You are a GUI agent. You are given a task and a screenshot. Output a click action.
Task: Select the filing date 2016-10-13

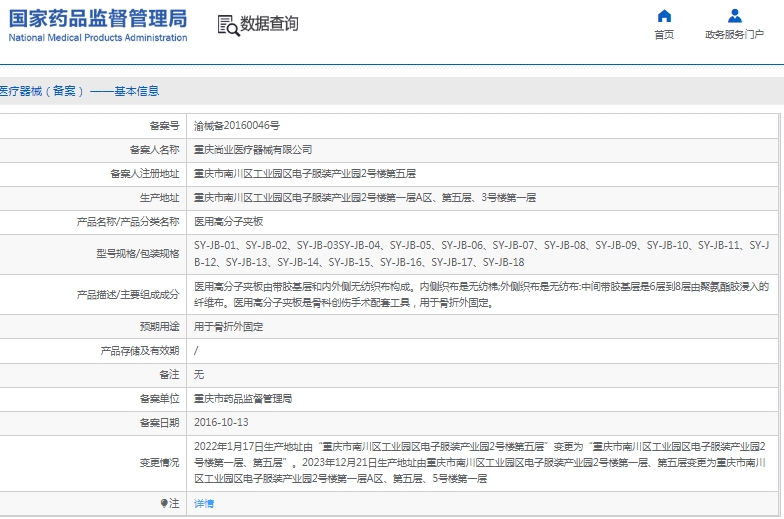[x=221, y=422]
